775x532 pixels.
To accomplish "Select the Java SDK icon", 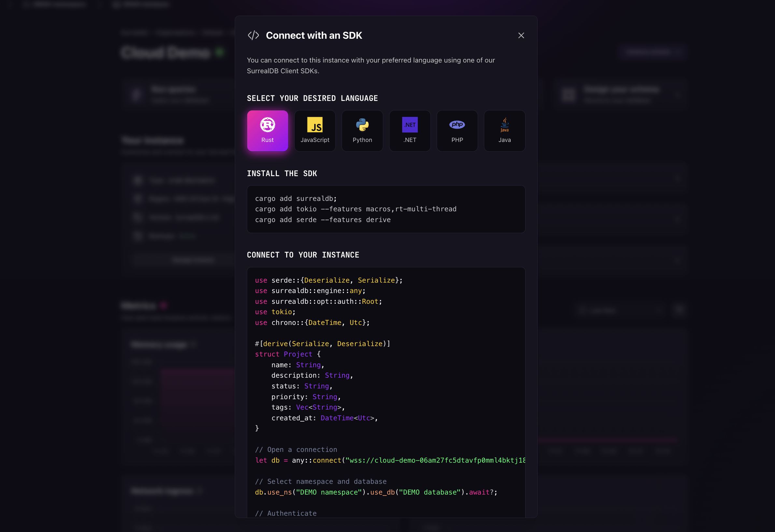I will [504, 131].
